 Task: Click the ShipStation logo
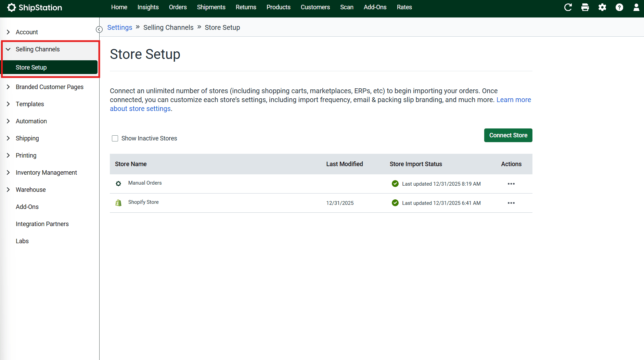[x=35, y=8]
